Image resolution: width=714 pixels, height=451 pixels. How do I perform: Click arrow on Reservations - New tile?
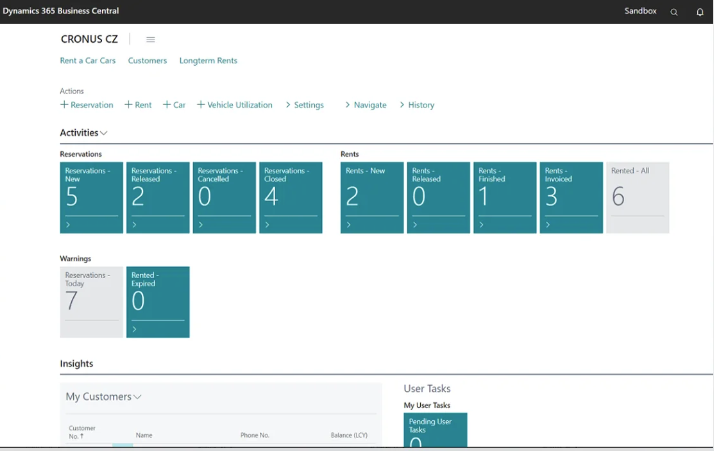click(x=68, y=225)
